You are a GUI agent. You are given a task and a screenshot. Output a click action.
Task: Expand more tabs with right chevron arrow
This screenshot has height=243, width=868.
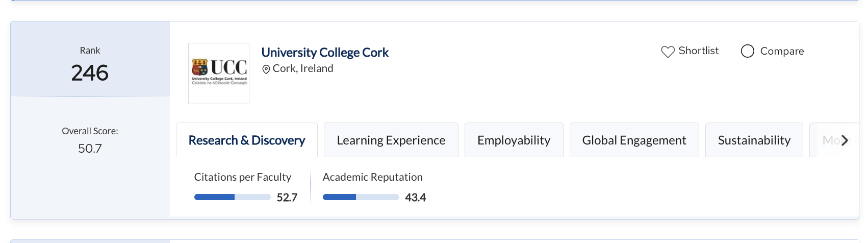(x=845, y=140)
